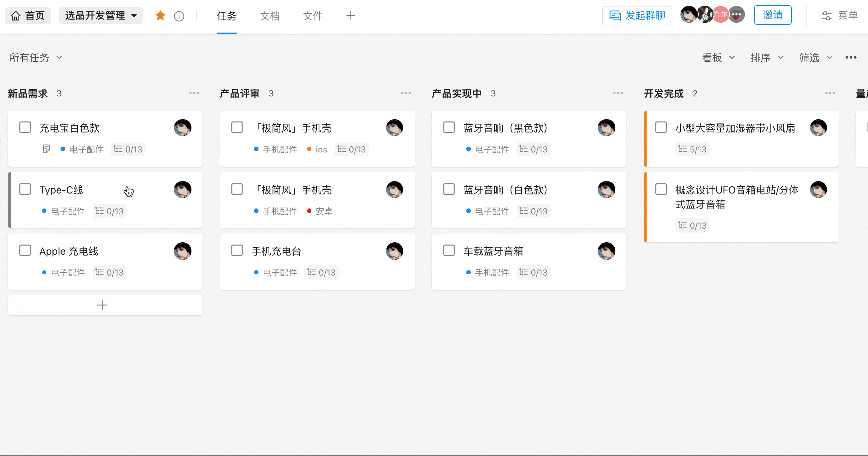
Task: Open the 开发完成 column three-dot menu
Action: click(830, 93)
